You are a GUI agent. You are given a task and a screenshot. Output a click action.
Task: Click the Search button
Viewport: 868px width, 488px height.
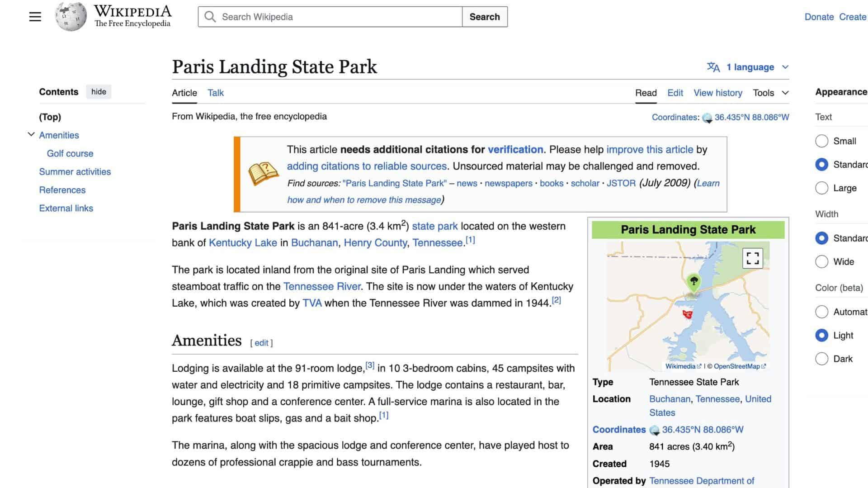point(485,17)
